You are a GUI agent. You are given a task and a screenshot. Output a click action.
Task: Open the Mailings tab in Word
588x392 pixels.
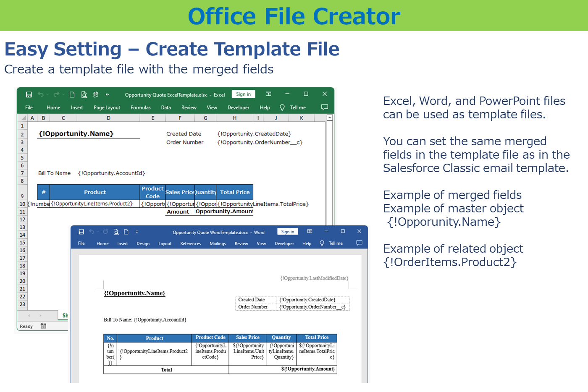pos(218,243)
